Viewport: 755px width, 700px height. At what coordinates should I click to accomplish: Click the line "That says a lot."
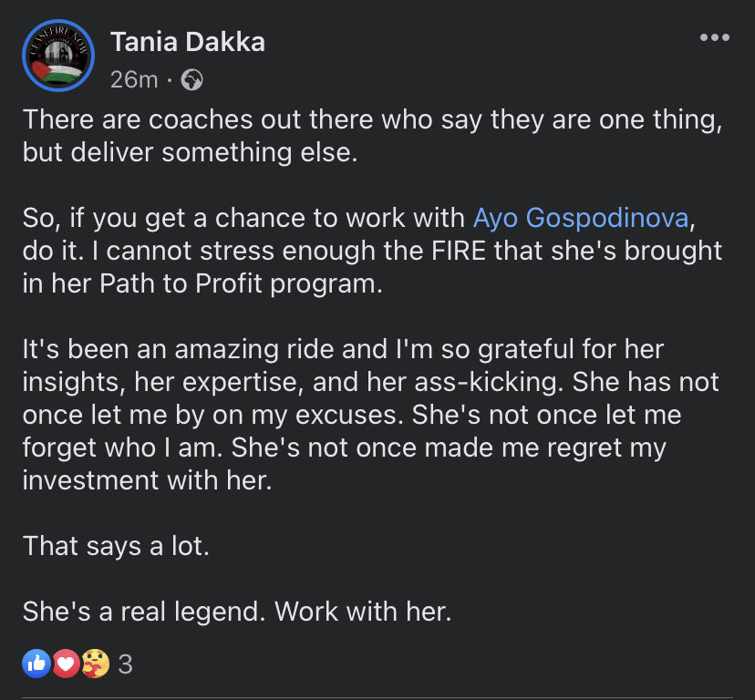(121, 546)
